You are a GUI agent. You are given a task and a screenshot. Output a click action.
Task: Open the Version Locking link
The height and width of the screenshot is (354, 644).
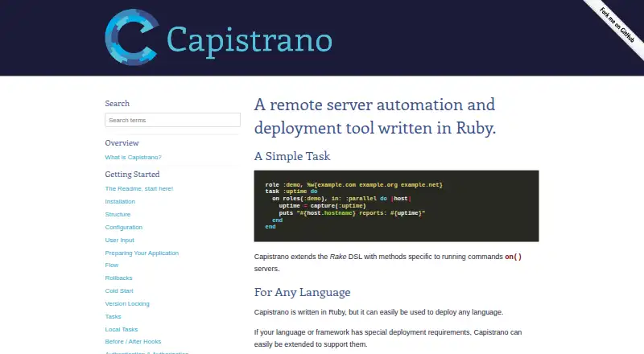pos(127,304)
